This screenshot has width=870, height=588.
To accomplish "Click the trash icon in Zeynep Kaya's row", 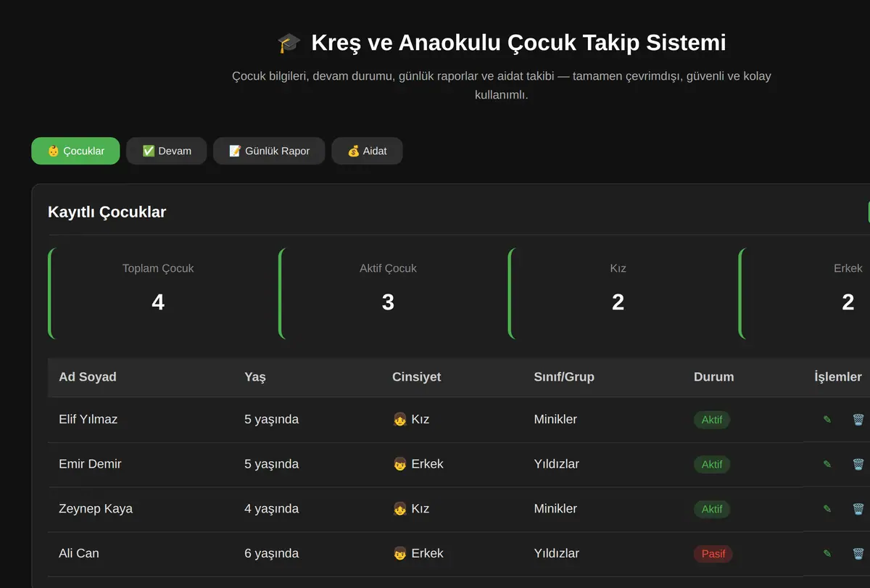I will pyautogui.click(x=858, y=509).
